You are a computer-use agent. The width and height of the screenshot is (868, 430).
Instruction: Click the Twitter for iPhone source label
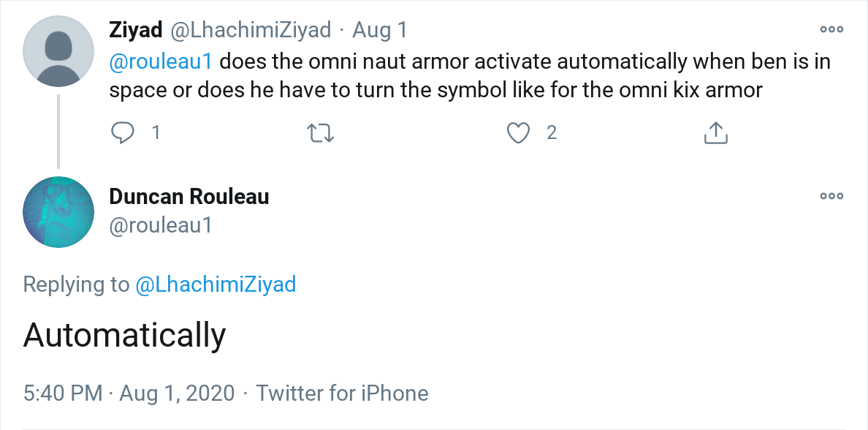click(x=342, y=393)
